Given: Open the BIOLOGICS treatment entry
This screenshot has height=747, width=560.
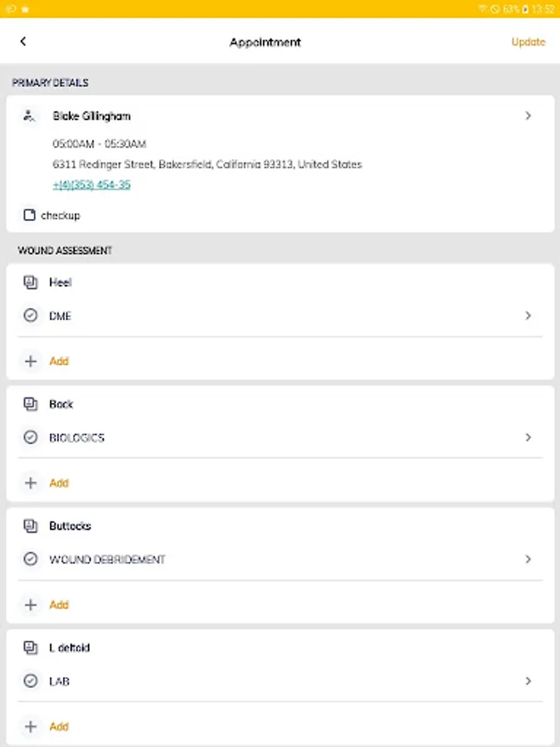Looking at the screenshot, I should click(77, 437).
